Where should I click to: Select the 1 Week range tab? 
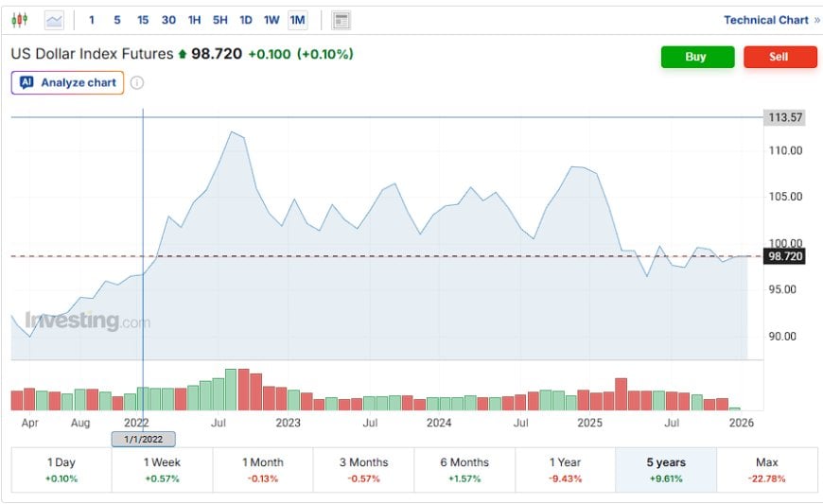162,470
